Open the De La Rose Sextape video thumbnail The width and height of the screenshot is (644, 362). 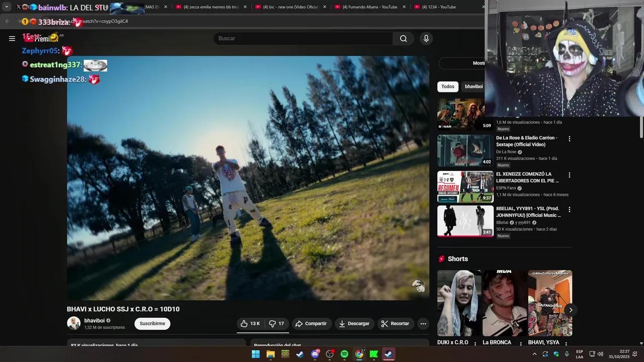tap(465, 150)
